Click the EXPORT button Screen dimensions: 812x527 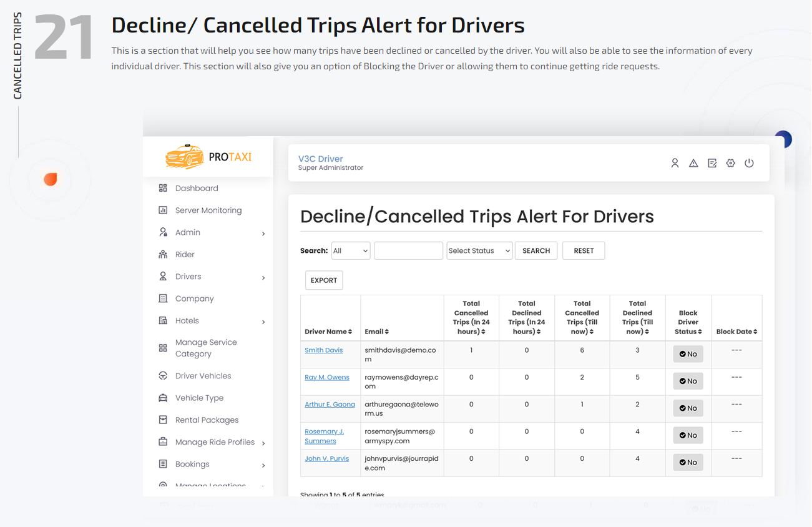[x=324, y=280]
